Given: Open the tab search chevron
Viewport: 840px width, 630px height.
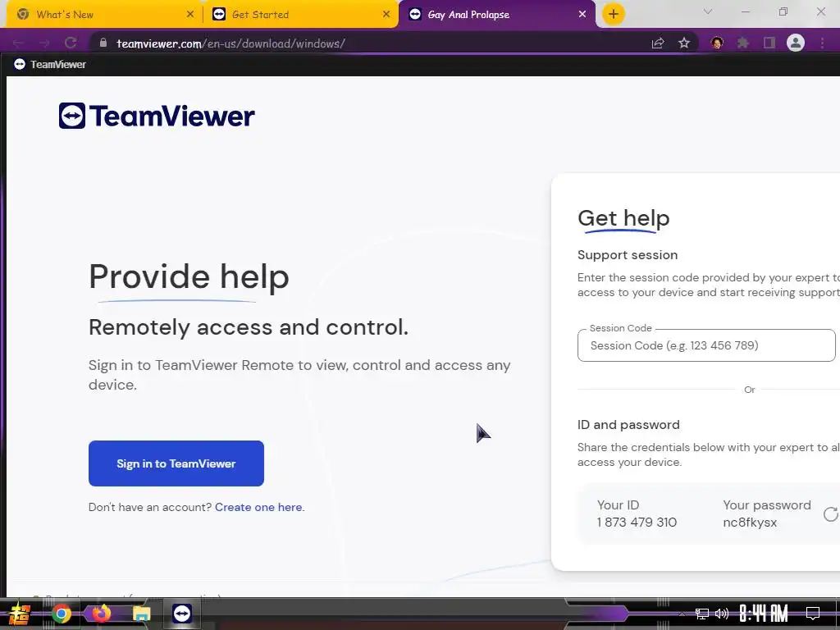Looking at the screenshot, I should pos(708,11).
